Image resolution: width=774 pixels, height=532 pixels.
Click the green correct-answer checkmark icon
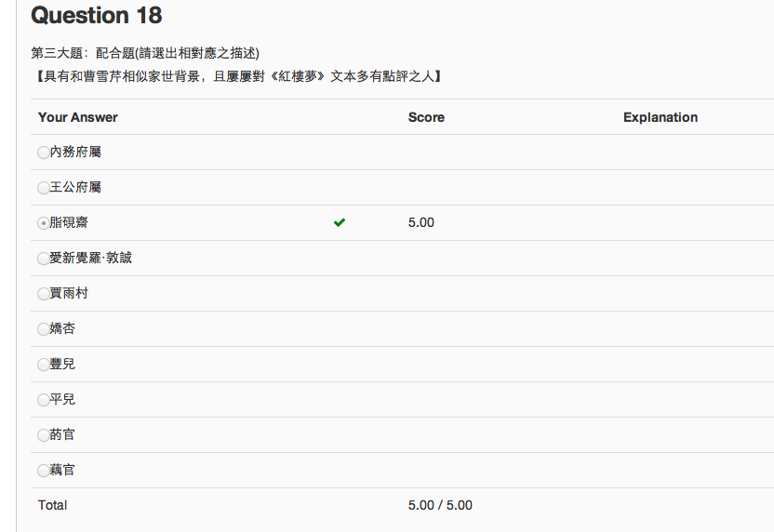tap(340, 222)
